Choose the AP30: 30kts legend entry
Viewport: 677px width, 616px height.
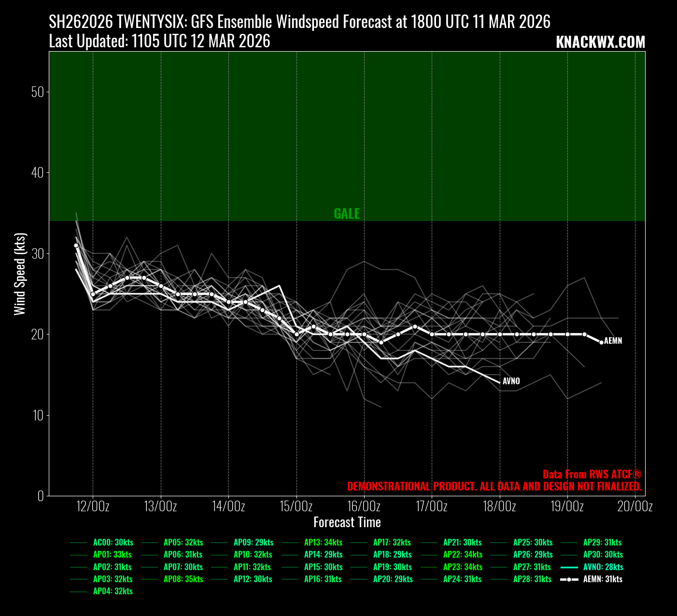(603, 554)
